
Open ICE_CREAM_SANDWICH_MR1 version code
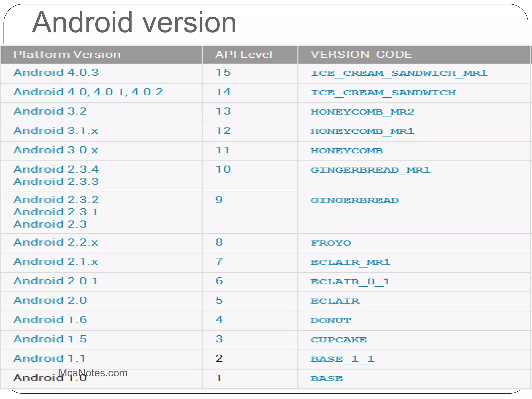click(399, 74)
